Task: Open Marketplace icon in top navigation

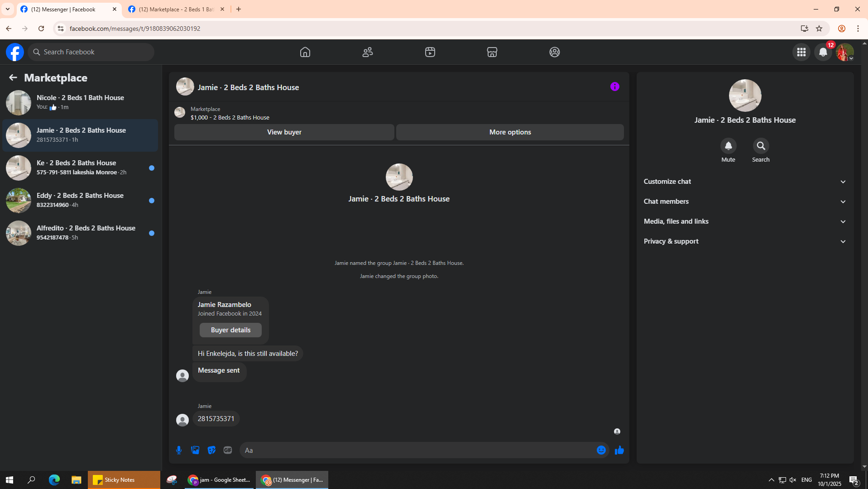Action: (492, 52)
